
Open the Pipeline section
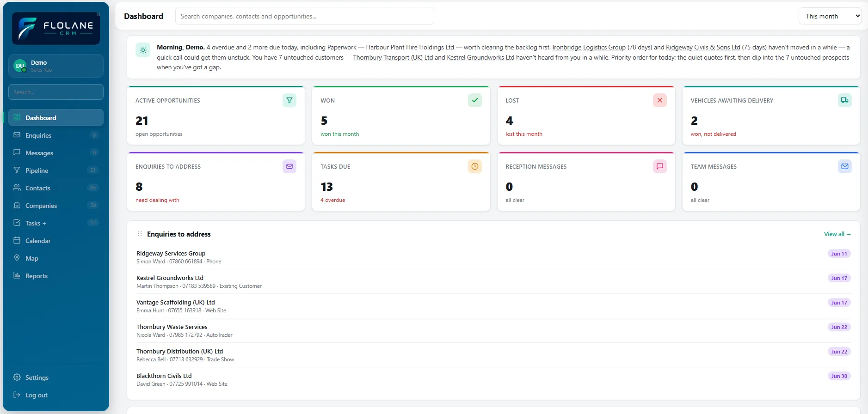tap(56, 170)
